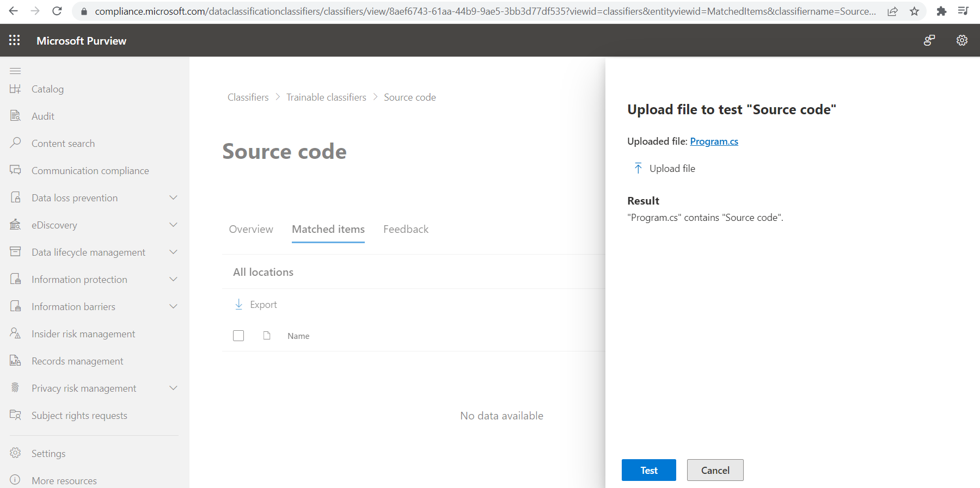980x488 pixels.
Task: Click the Privacy risk fingerprint icon
Action: click(x=15, y=388)
